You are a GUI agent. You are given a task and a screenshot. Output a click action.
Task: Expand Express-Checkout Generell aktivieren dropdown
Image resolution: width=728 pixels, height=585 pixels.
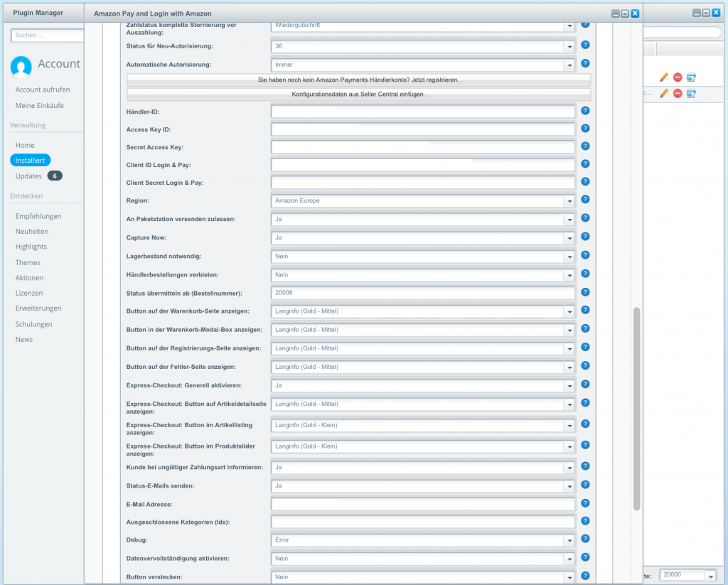(x=569, y=386)
